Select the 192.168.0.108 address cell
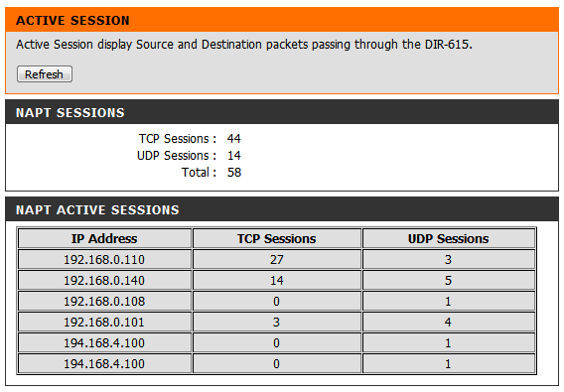This screenshot has height=392, width=564. (104, 301)
